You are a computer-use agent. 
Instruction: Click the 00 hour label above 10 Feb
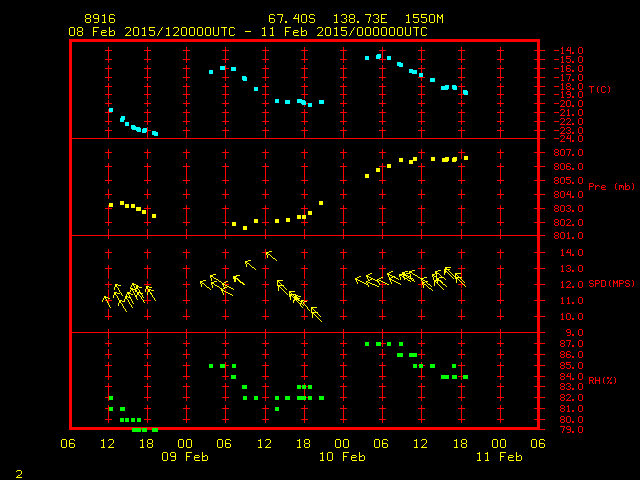point(342,443)
